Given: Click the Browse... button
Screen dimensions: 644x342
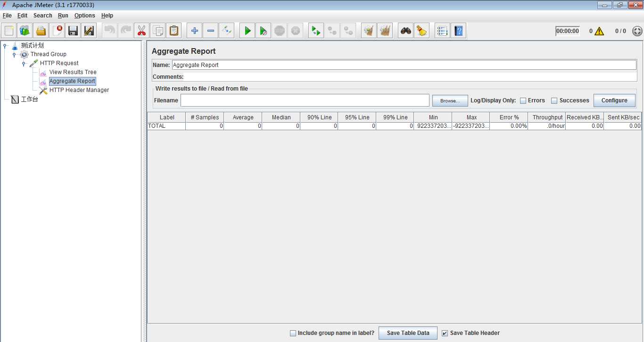Looking at the screenshot, I should 450,100.
